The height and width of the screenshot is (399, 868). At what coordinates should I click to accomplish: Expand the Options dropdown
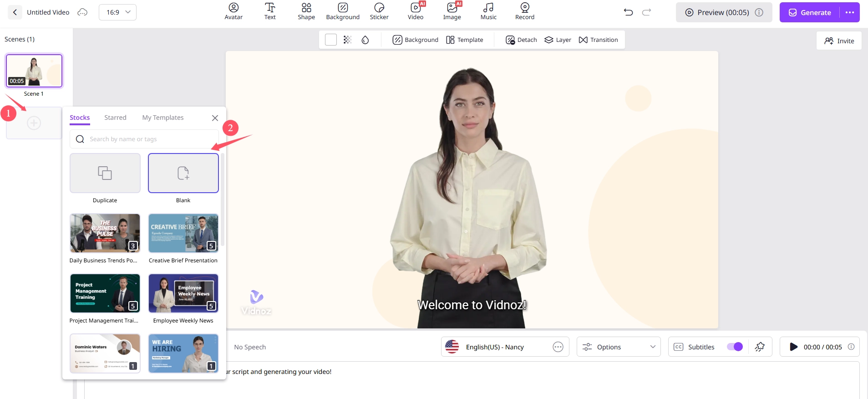pos(619,347)
